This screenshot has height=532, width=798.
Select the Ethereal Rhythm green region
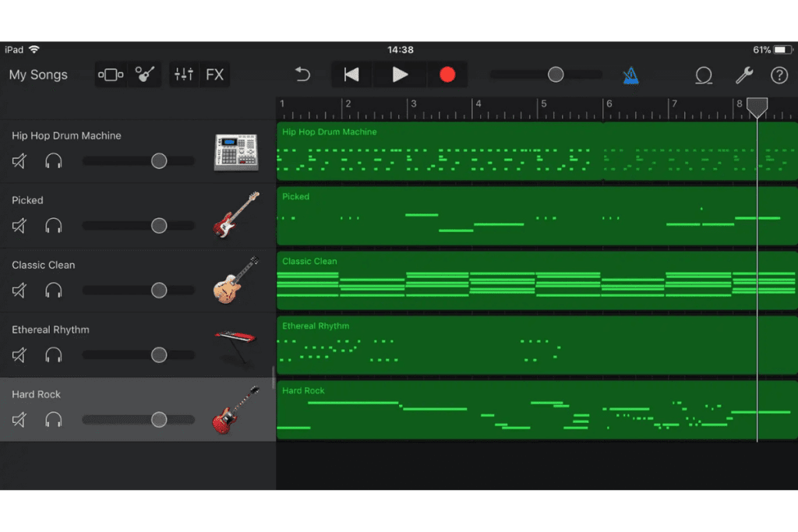[x=537, y=345]
